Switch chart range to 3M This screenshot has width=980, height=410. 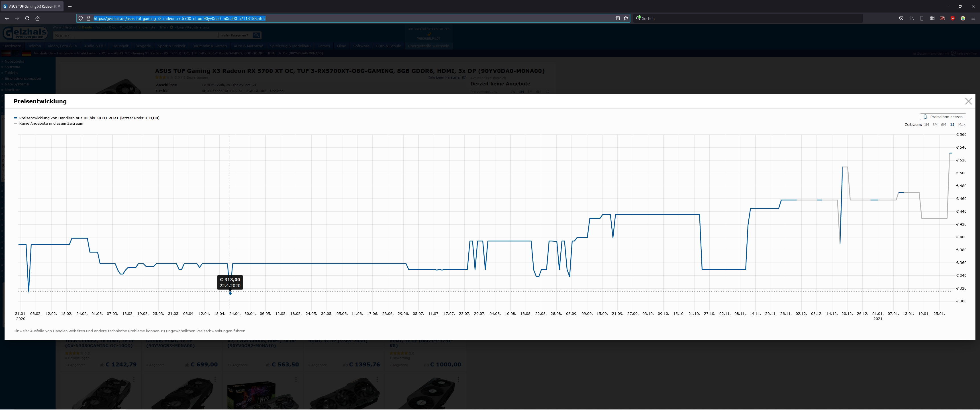tap(935, 125)
